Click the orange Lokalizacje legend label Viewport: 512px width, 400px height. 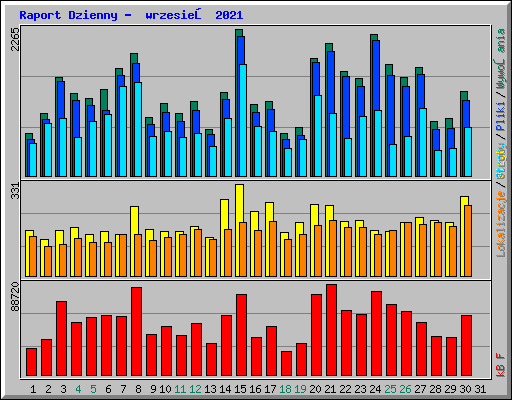tap(501, 223)
